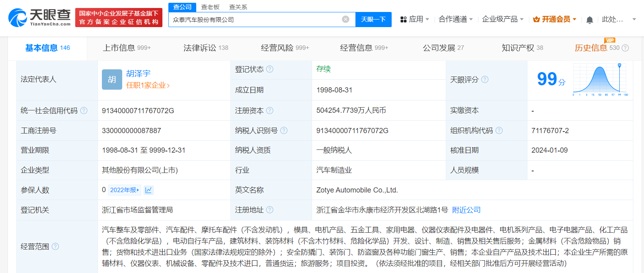
Task: Click registration number 330000000087887
Action: click(x=131, y=131)
